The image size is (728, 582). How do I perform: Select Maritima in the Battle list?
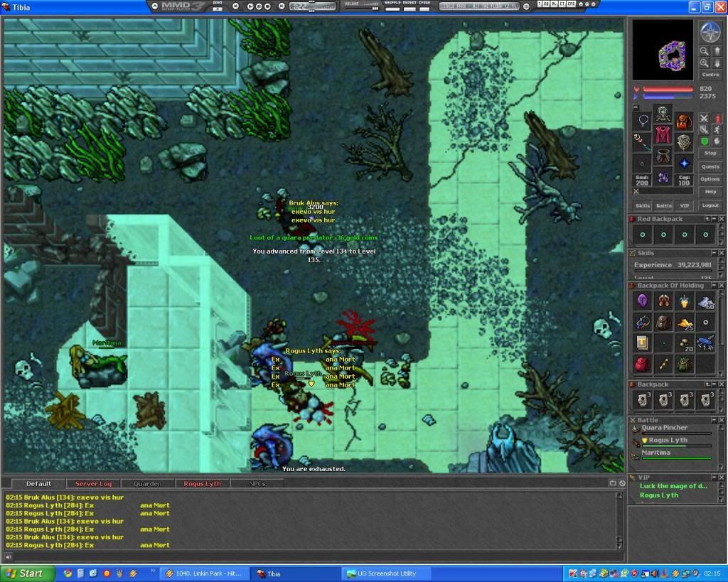pos(673,454)
